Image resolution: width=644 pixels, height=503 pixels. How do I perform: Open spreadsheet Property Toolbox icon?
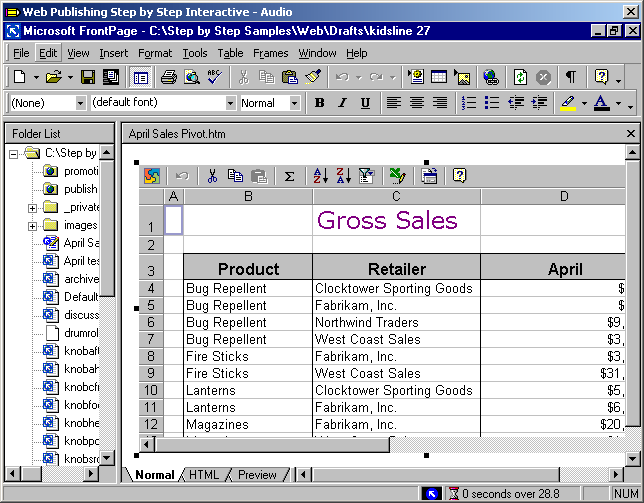(429, 176)
